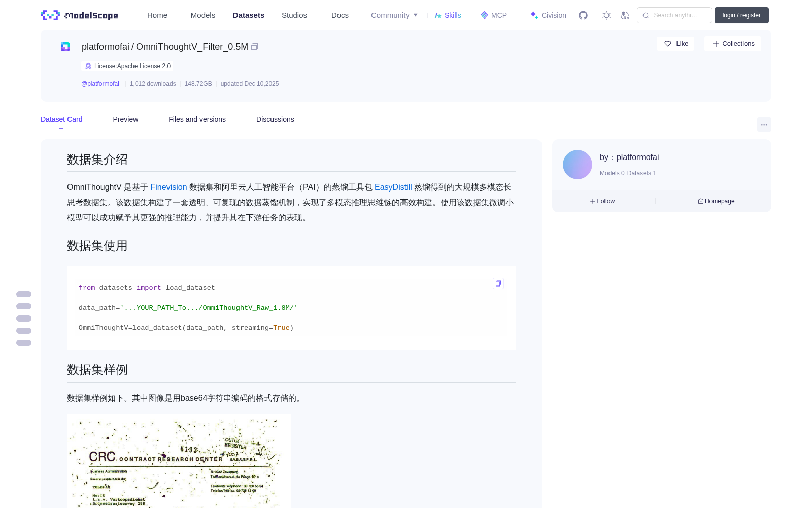Expand the Community dropdown menu

click(394, 15)
